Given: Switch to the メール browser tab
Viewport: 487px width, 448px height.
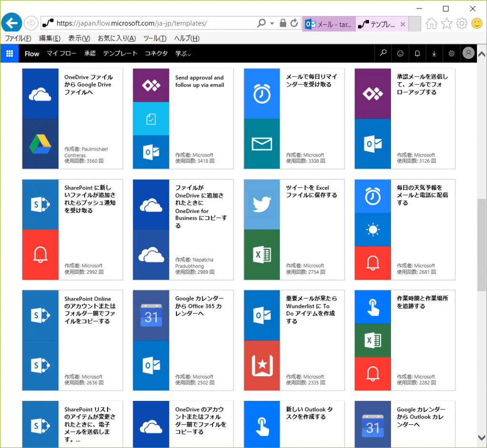Looking at the screenshot, I should pyautogui.click(x=328, y=24).
